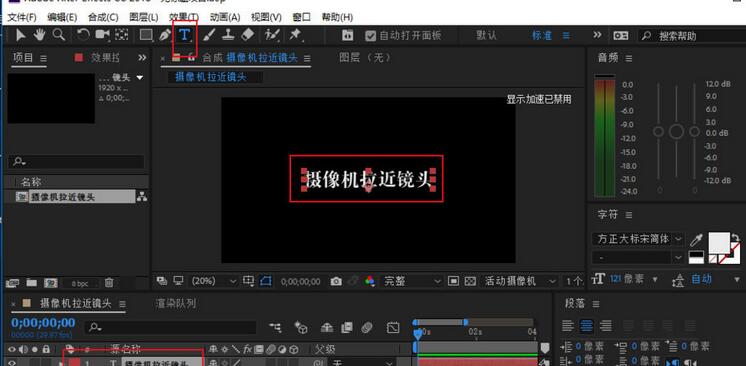Open the resolution 完整 dropdown

412,281
